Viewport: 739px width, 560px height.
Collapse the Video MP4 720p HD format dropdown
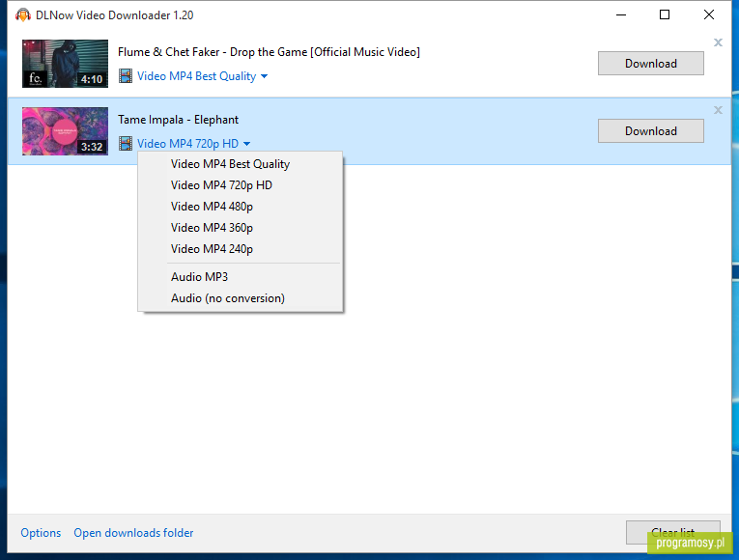[194, 143]
